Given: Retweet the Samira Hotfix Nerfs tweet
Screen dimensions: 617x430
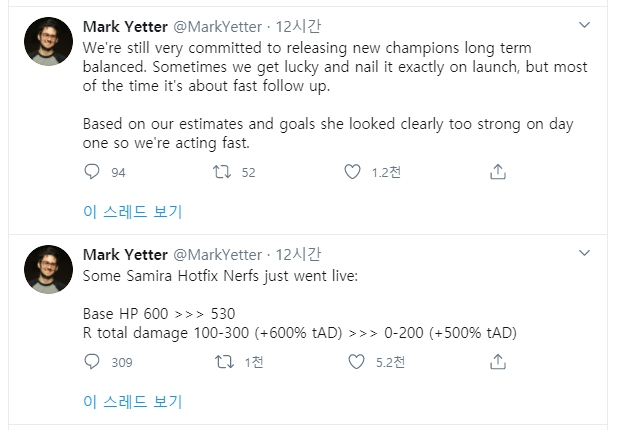Looking at the screenshot, I should 224,362.
